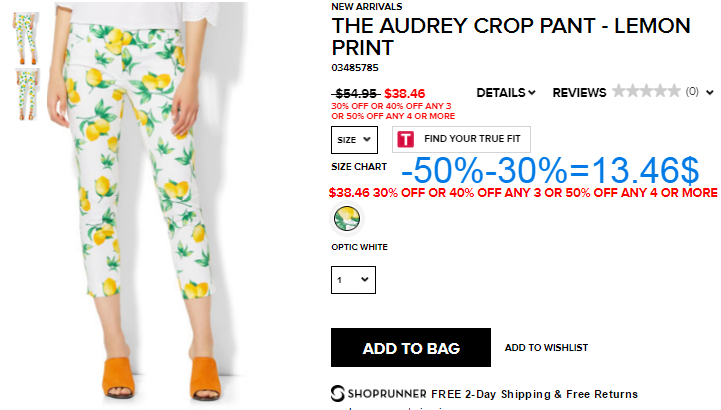Click the first review star
The image size is (721, 410).
click(619, 91)
